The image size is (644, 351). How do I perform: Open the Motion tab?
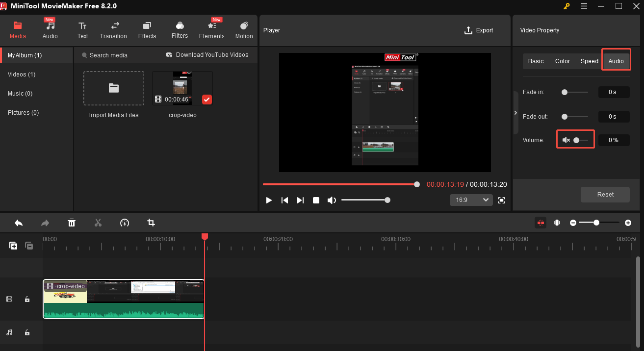tap(244, 30)
